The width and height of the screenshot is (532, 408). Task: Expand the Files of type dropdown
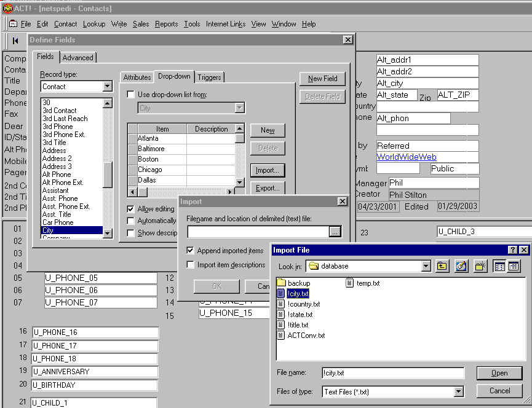pyautogui.click(x=458, y=392)
